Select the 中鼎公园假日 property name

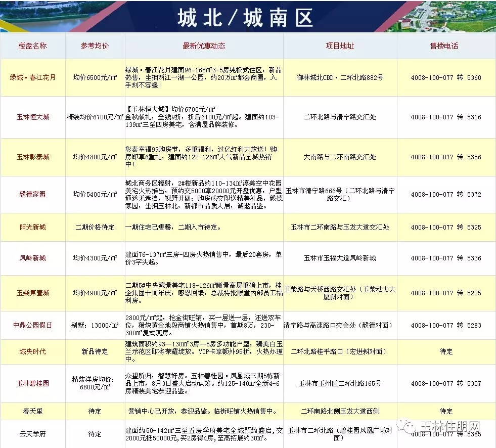32,325
